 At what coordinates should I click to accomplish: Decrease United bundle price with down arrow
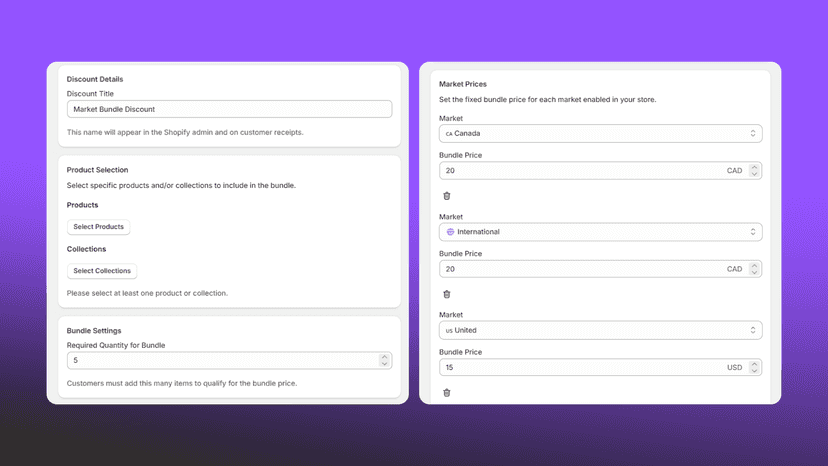754,371
